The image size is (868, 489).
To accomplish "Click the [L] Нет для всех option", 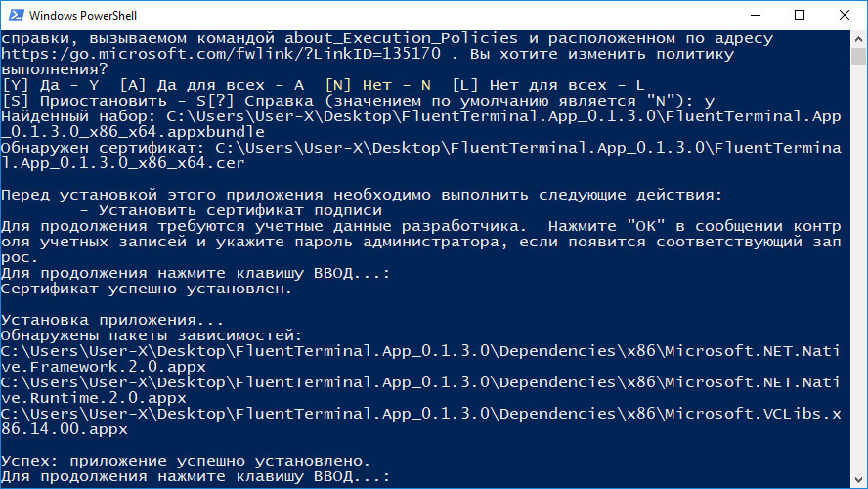I will click(548, 85).
